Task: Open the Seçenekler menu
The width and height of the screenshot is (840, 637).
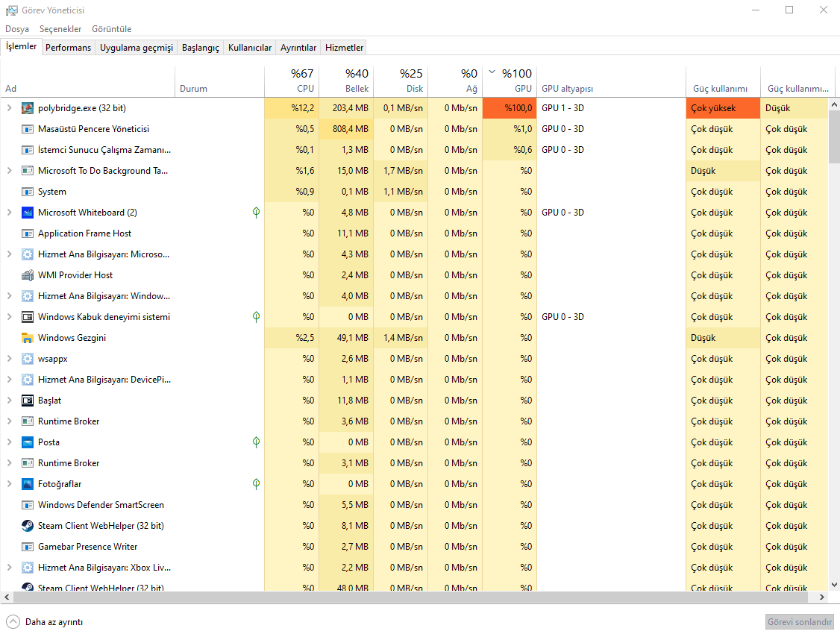Action: coord(60,29)
